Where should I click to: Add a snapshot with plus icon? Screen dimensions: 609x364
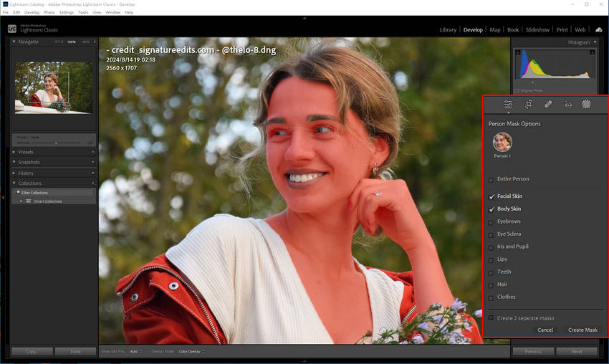click(93, 162)
